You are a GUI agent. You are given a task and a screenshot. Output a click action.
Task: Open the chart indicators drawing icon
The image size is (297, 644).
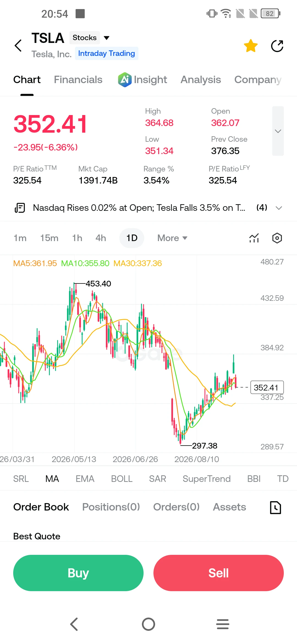click(254, 238)
